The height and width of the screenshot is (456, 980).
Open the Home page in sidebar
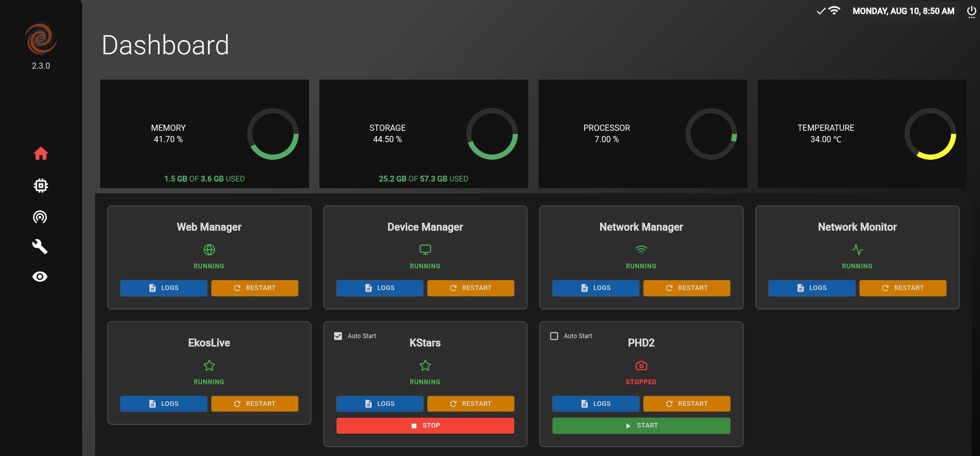coord(41,154)
